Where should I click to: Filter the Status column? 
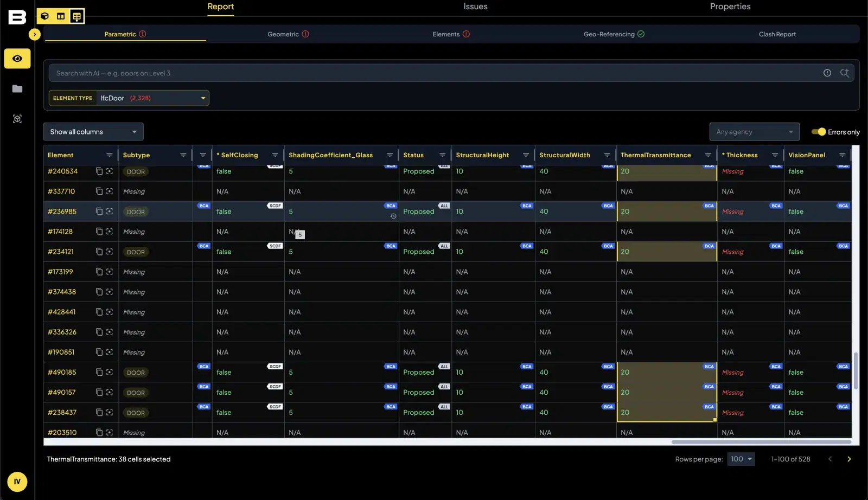pyautogui.click(x=443, y=155)
